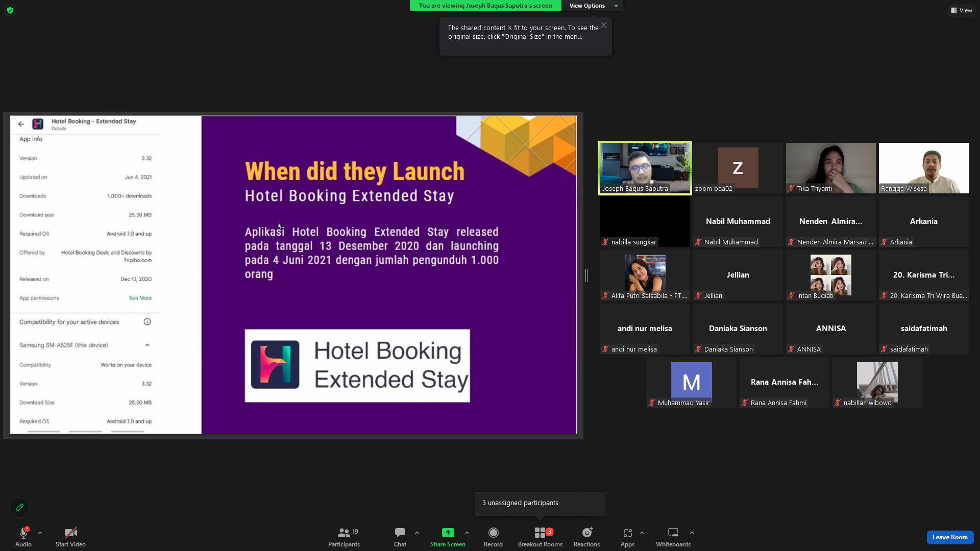The width and height of the screenshot is (980, 551).
Task: Open the View Options dropdown
Action: click(593, 6)
